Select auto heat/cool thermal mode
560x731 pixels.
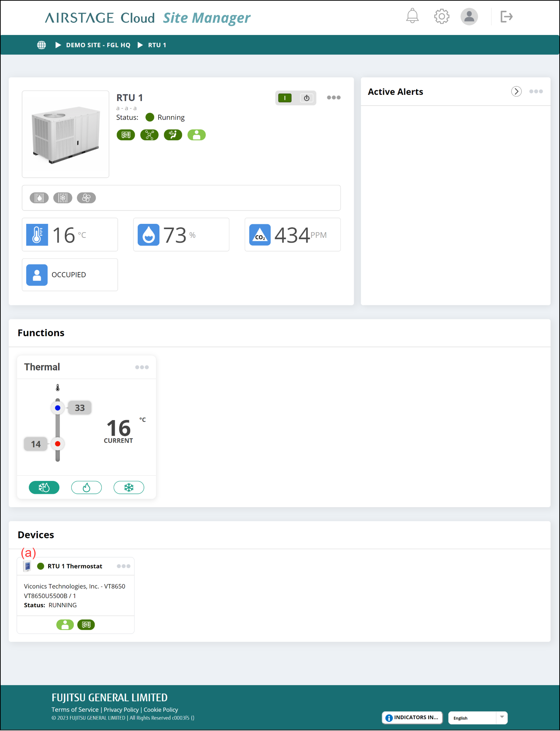tap(44, 488)
